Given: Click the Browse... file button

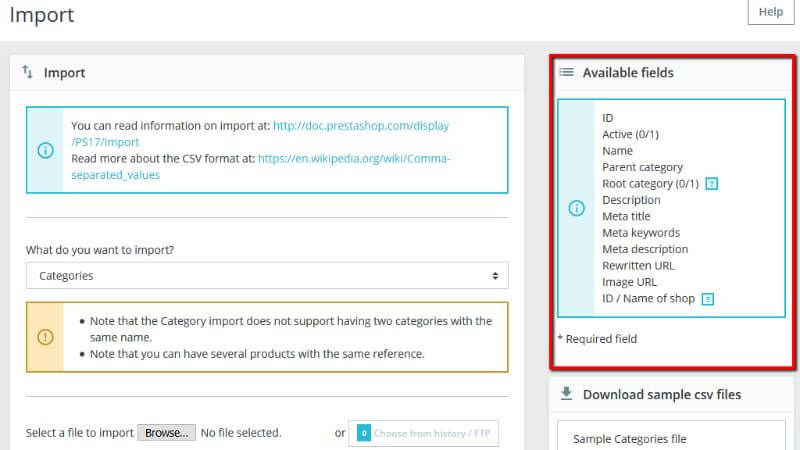Looking at the screenshot, I should click(x=166, y=433).
